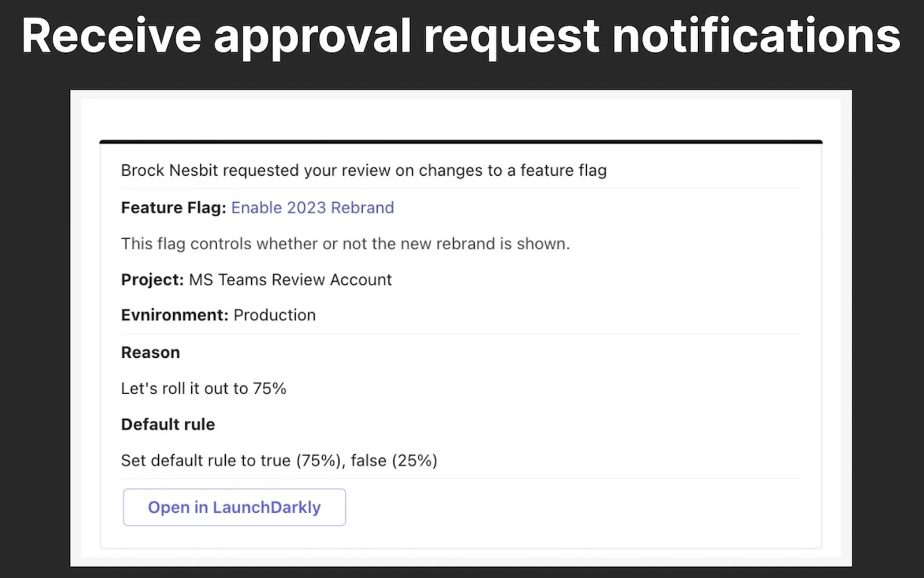This screenshot has width=924, height=578.
Task: Select the flag description about the new rebrand
Action: 345,244
